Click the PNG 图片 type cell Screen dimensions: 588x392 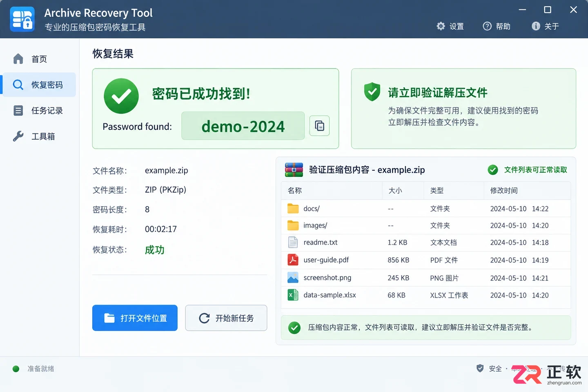coord(444,278)
